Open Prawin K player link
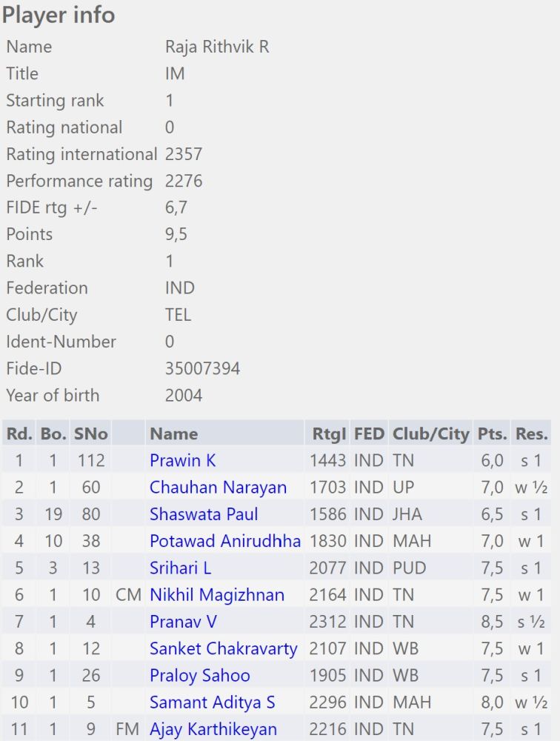This screenshot has height=741, width=560. pos(182,461)
